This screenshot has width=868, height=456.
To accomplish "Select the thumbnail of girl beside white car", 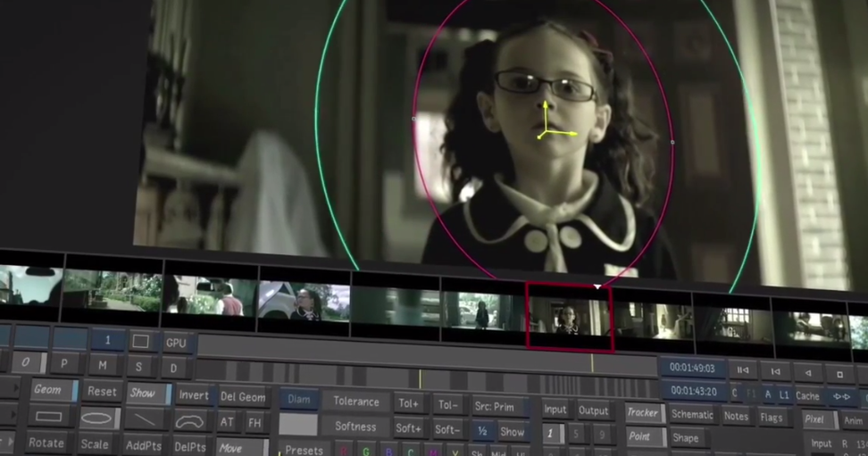I will coord(305,301).
